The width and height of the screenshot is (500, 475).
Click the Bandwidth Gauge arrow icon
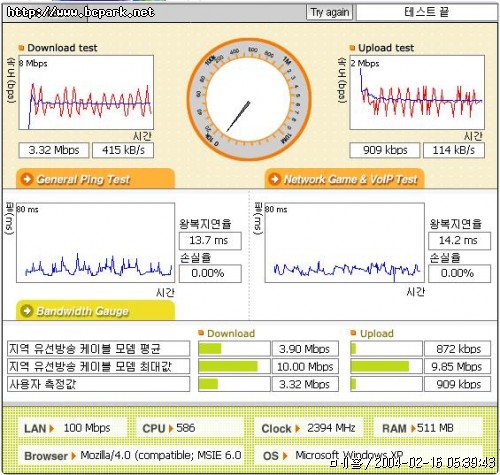(27, 311)
